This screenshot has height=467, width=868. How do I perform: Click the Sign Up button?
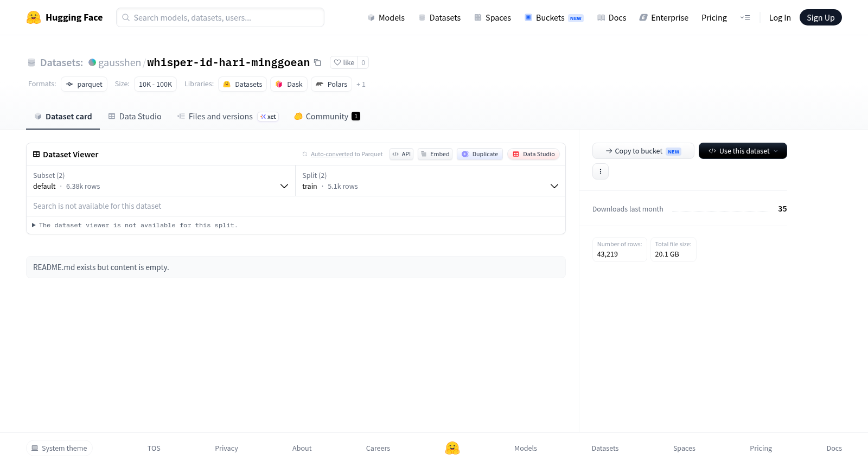pyautogui.click(x=820, y=17)
